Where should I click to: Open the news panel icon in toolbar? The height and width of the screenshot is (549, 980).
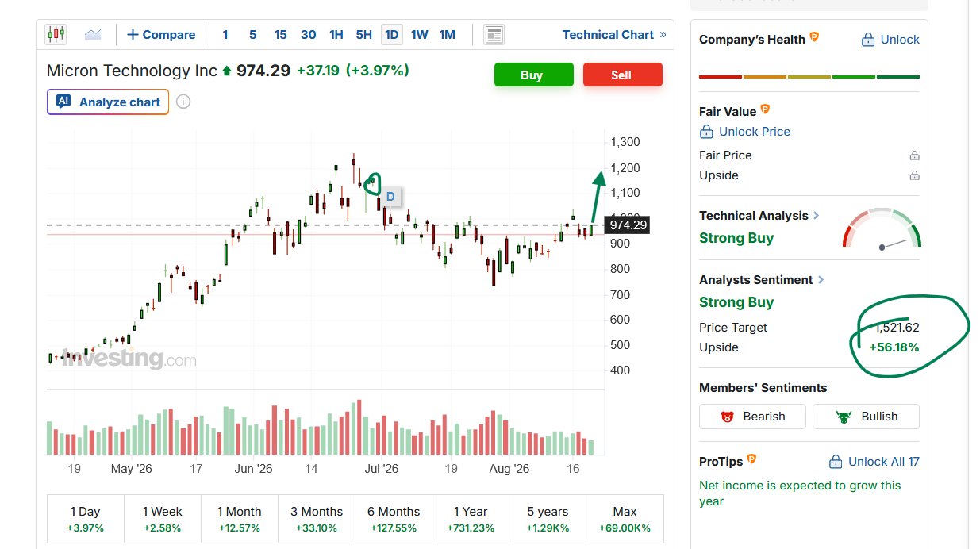(x=494, y=35)
